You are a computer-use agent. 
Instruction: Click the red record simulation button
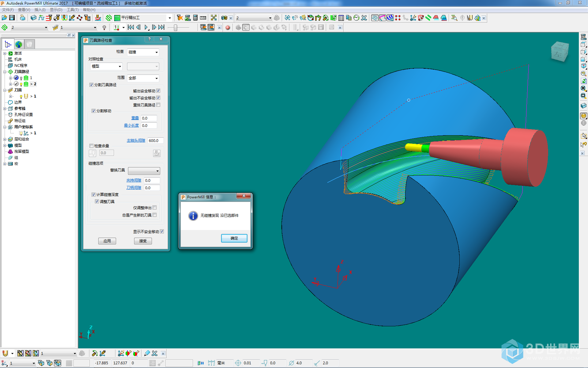click(x=228, y=28)
